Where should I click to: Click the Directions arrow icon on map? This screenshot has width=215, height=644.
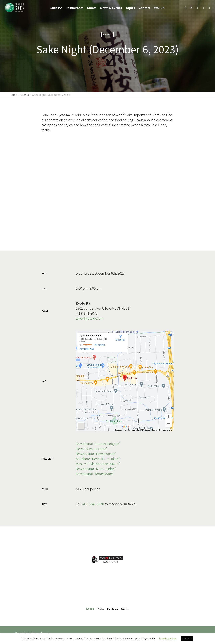coord(120,336)
